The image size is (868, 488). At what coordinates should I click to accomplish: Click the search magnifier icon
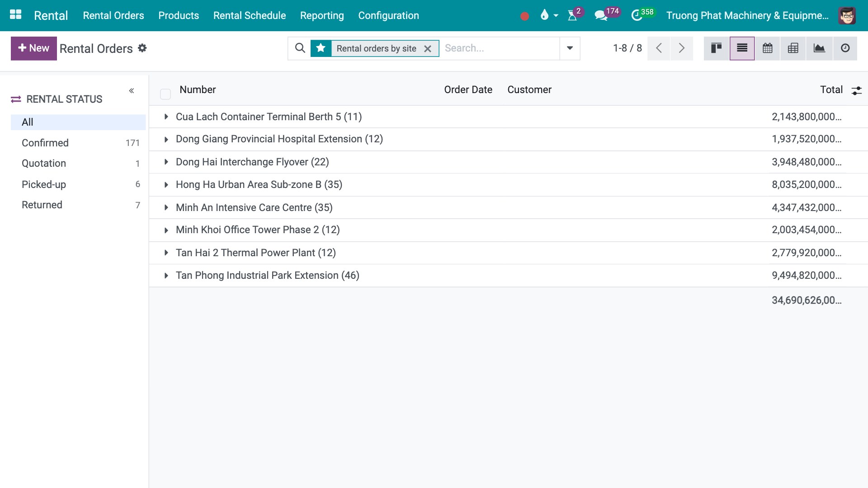coord(300,48)
